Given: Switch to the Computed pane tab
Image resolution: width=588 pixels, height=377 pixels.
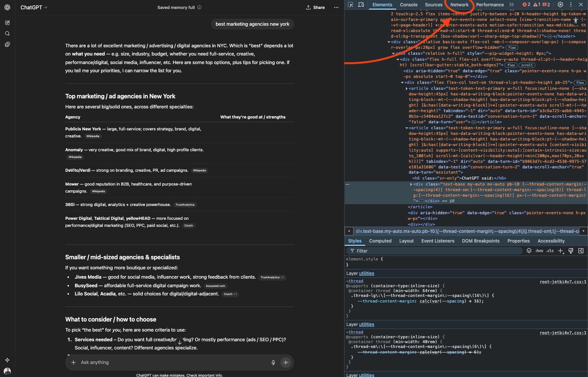Looking at the screenshot, I should click(x=380, y=241).
